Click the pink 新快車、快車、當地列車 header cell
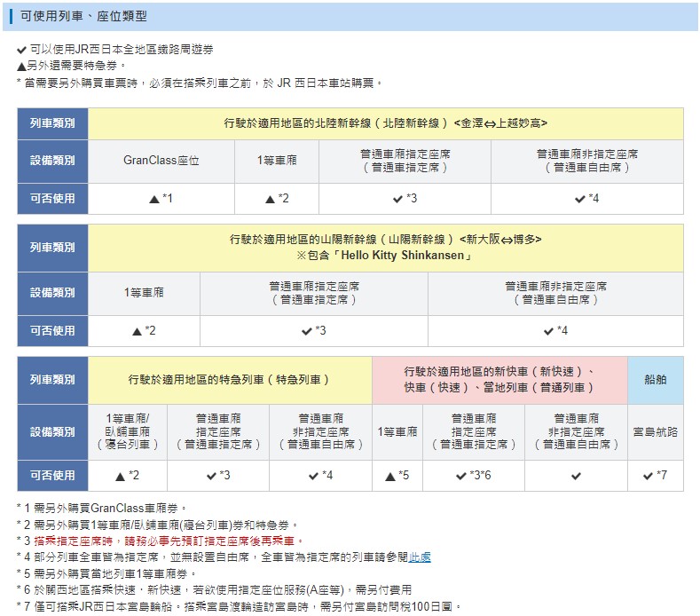 tap(499, 379)
